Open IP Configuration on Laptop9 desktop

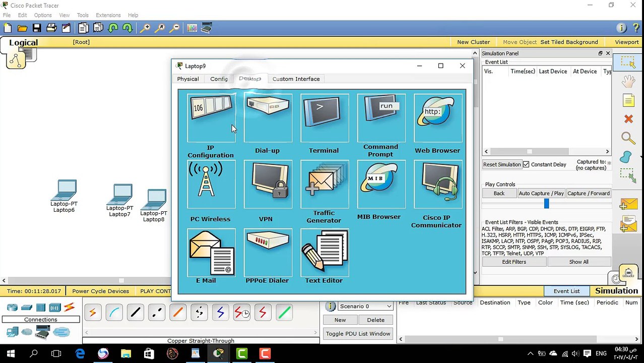(211, 117)
